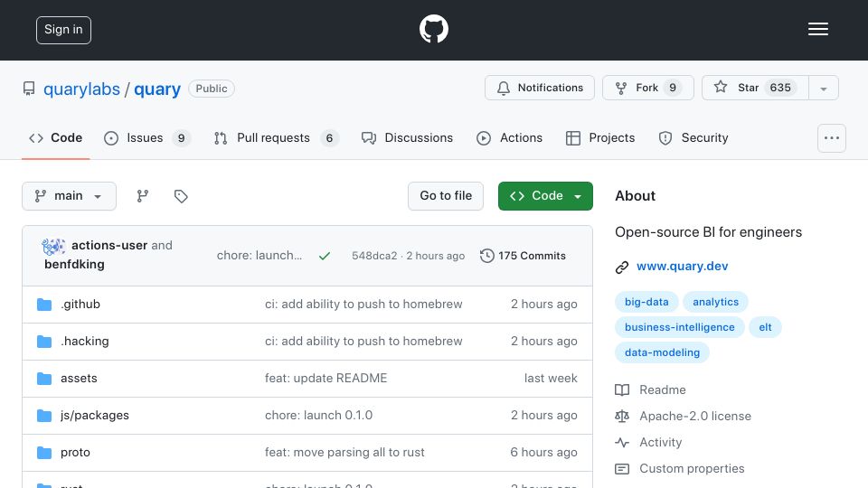Image resolution: width=868 pixels, height=488 pixels.
Task: Open the quary repository link
Action: 157,89
